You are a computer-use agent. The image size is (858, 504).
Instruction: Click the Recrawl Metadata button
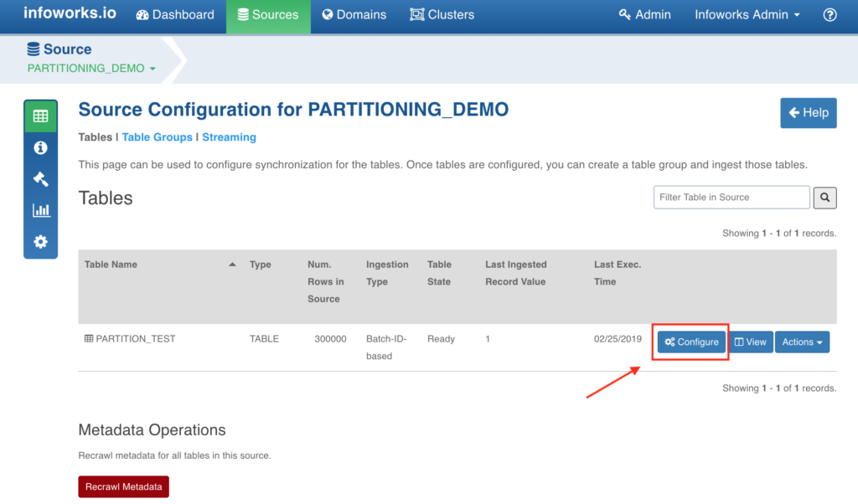124,486
